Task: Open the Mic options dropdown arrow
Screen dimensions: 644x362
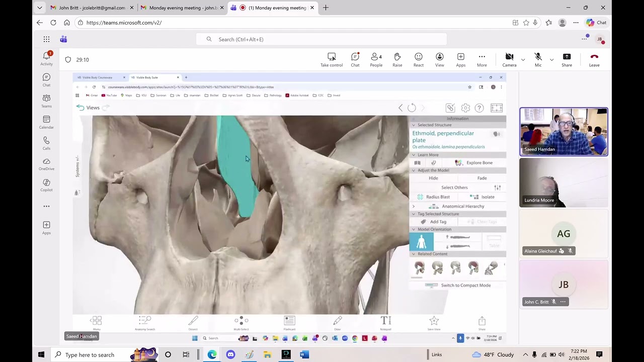Action: pyautogui.click(x=551, y=60)
